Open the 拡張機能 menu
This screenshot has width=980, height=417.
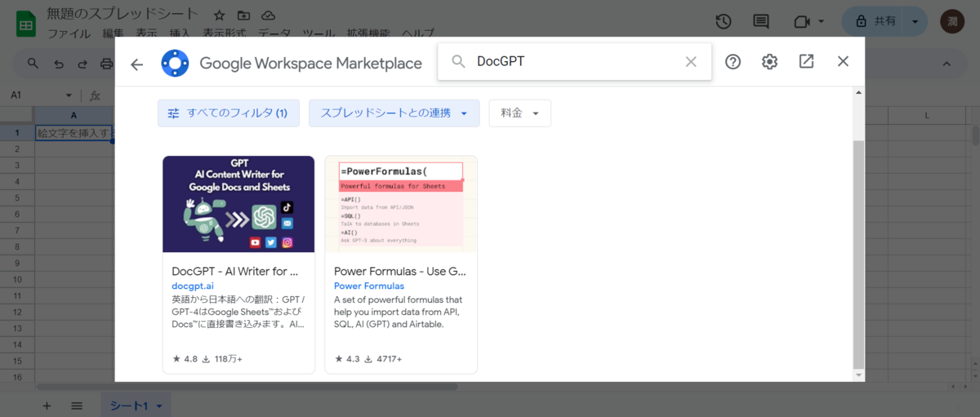367,34
